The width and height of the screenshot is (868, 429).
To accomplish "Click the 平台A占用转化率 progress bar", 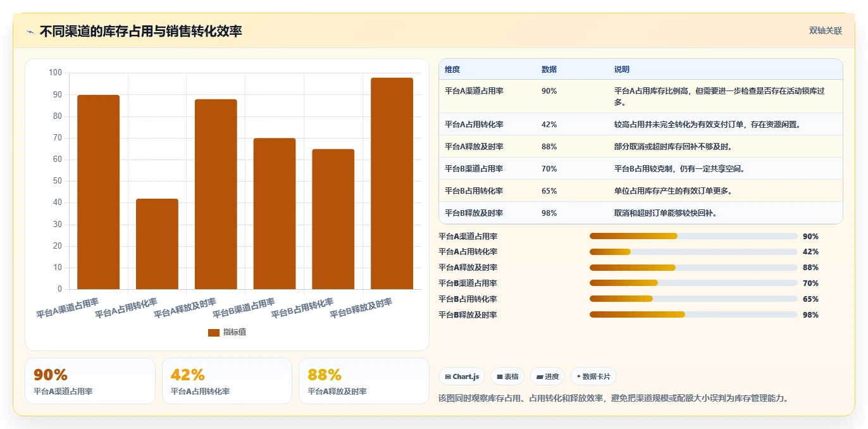I will [x=693, y=252].
